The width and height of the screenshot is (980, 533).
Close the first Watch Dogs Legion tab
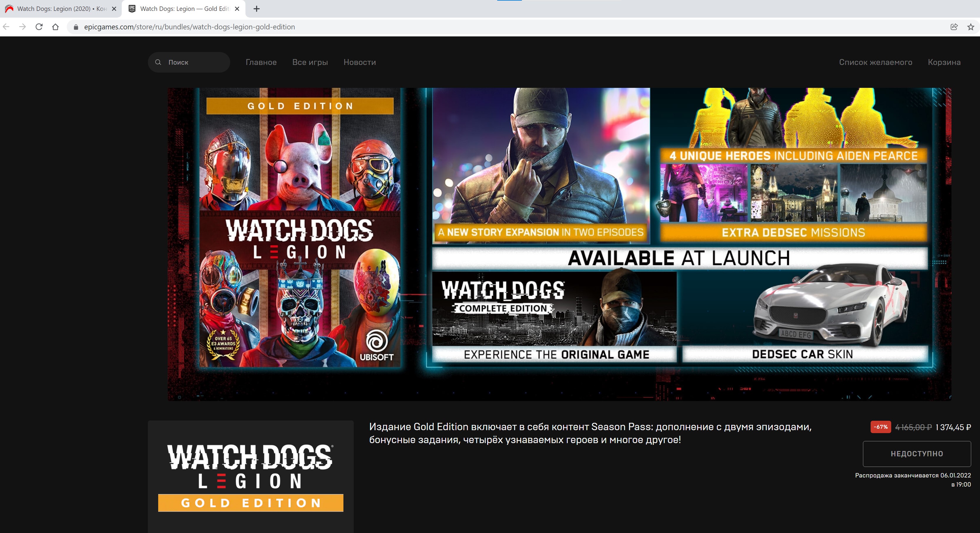click(x=114, y=9)
